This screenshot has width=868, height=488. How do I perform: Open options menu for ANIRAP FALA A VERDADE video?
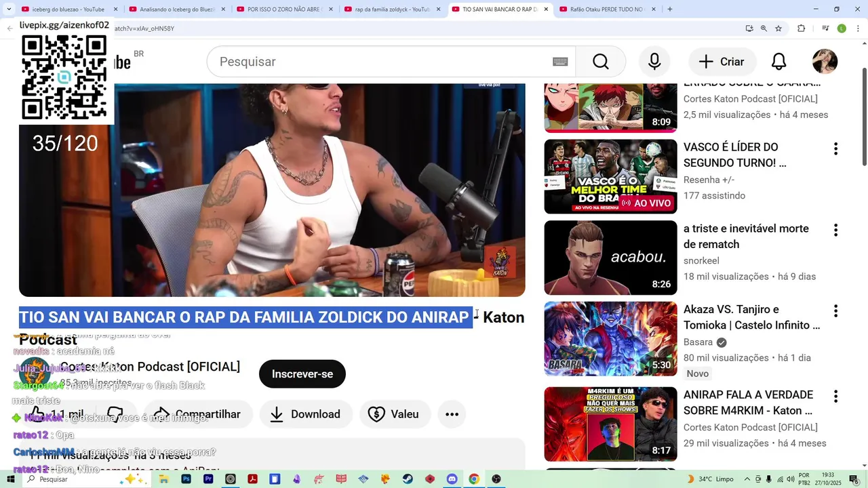click(x=835, y=396)
